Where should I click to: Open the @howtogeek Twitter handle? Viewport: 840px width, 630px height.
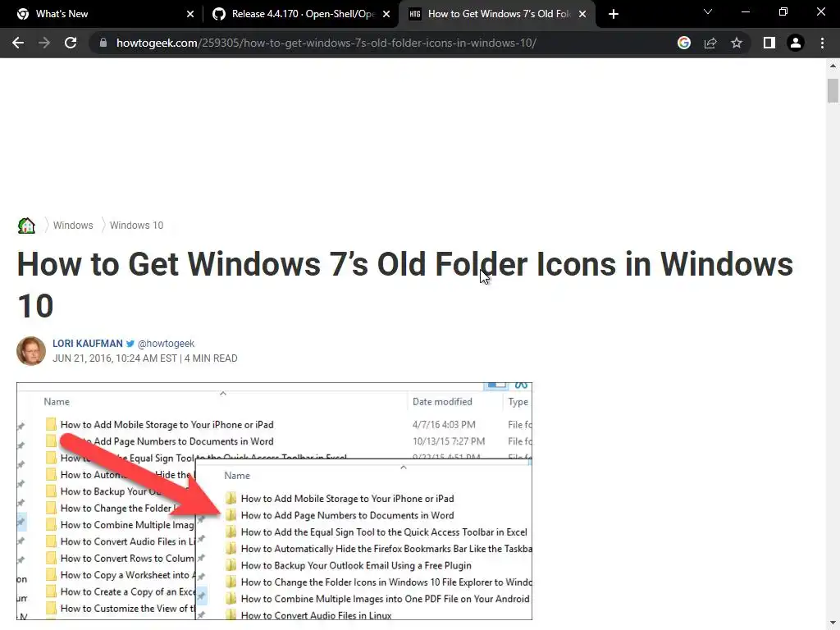coord(166,344)
